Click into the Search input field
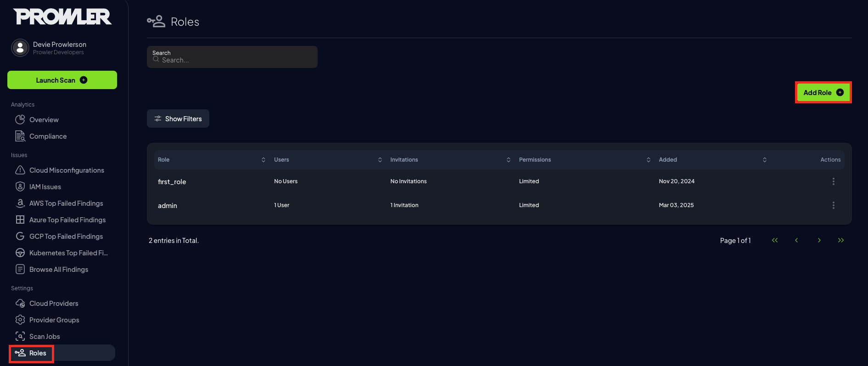The height and width of the screenshot is (366, 868). coord(232,57)
